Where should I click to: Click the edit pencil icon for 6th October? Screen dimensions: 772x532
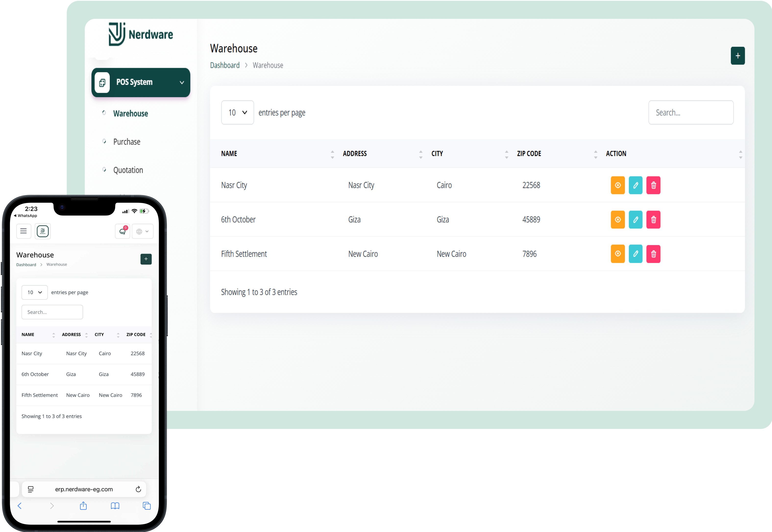[635, 220]
